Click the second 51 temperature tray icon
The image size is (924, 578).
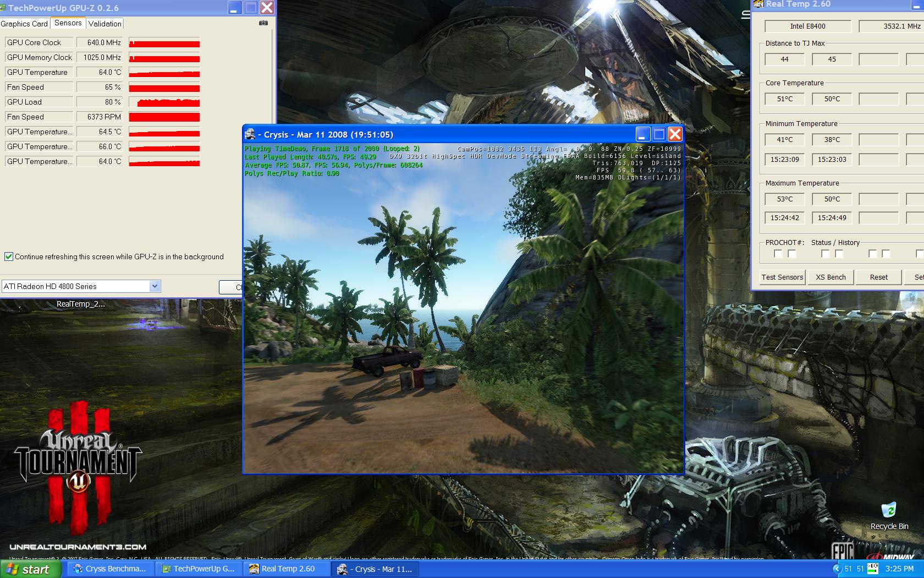(860, 569)
